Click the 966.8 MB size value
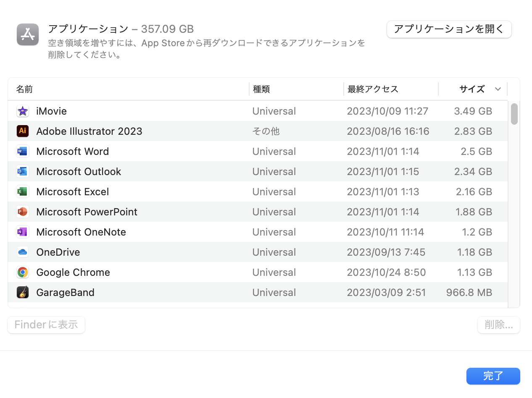Viewport: 532px width, 398px height. 469,293
